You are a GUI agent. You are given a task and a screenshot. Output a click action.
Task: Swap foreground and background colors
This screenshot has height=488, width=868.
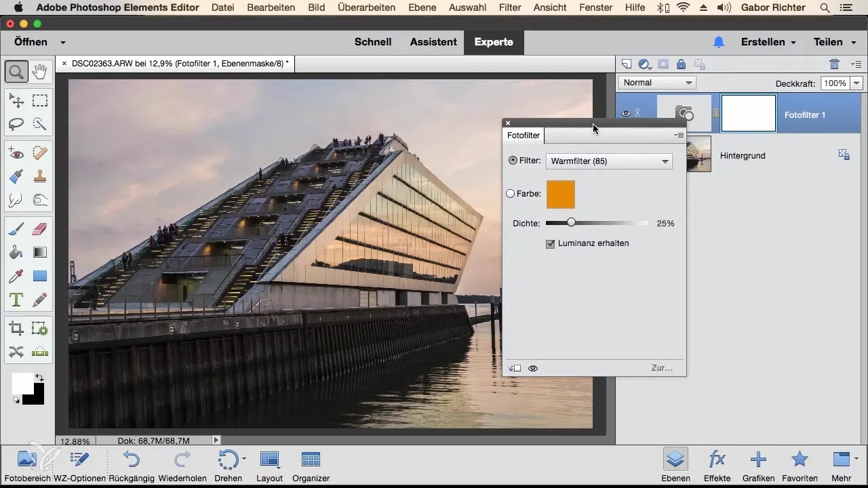39,378
